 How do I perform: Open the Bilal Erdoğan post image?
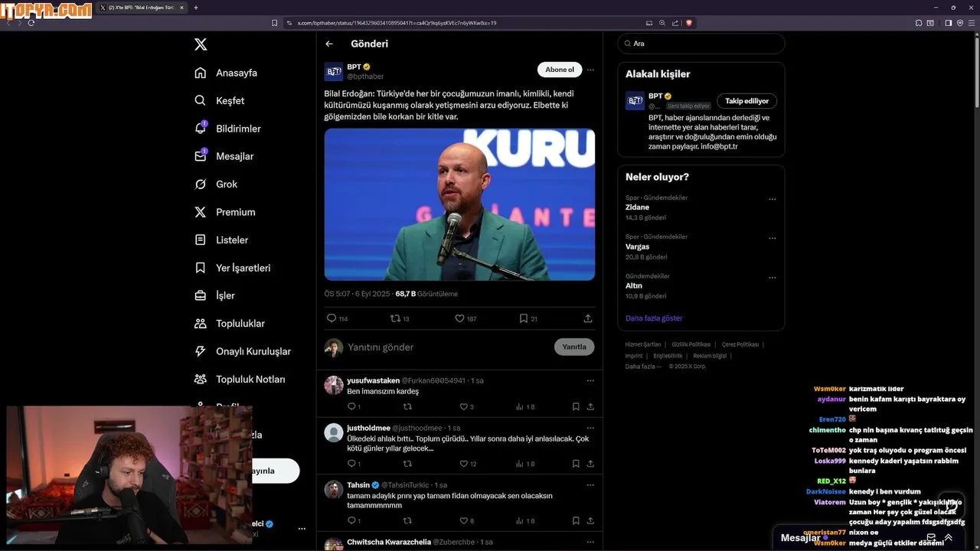point(459,204)
